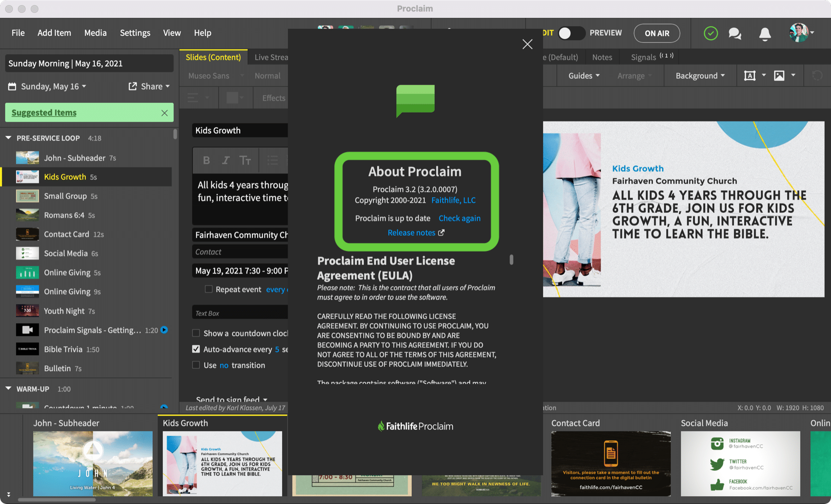Open the notifications bell

point(765,34)
